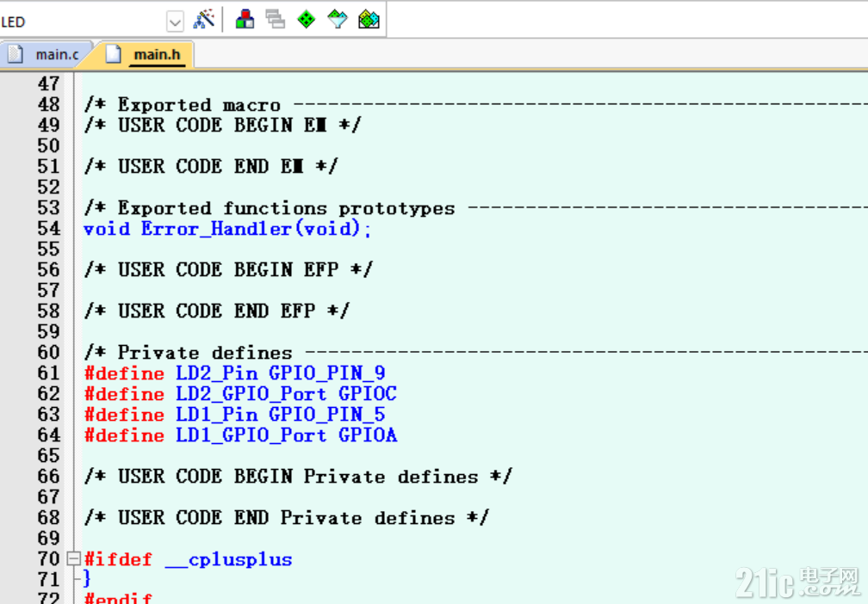The width and height of the screenshot is (868, 604).
Task: Open Options for Target magic wand icon
Action: click(204, 19)
